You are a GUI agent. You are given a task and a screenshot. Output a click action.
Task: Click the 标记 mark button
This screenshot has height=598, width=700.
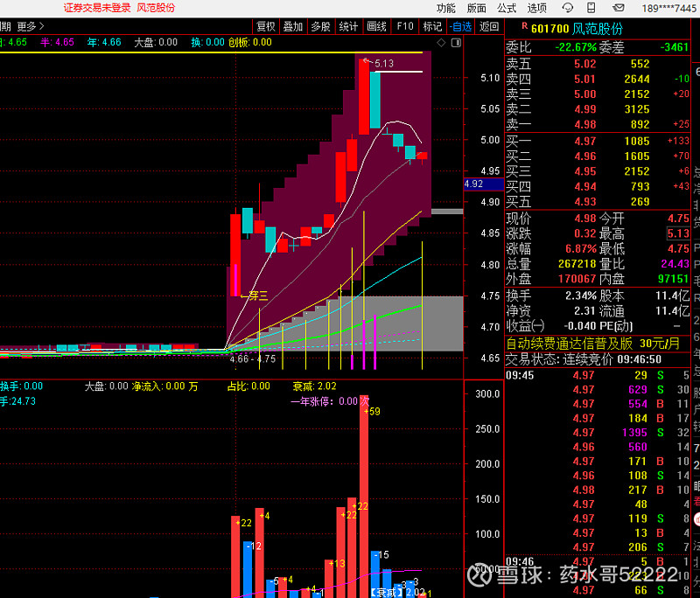(x=432, y=27)
